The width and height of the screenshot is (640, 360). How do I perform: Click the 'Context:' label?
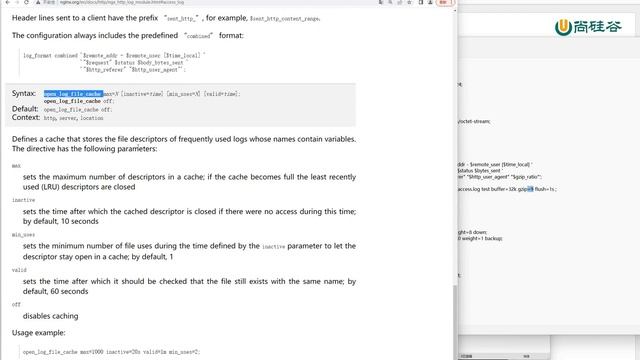[x=26, y=118]
